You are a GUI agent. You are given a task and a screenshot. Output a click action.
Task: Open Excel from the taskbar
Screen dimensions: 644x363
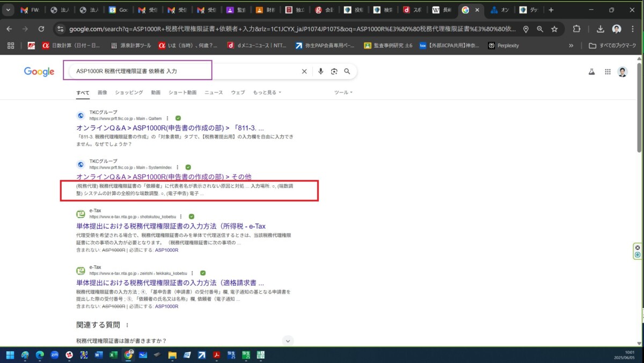pos(114,355)
